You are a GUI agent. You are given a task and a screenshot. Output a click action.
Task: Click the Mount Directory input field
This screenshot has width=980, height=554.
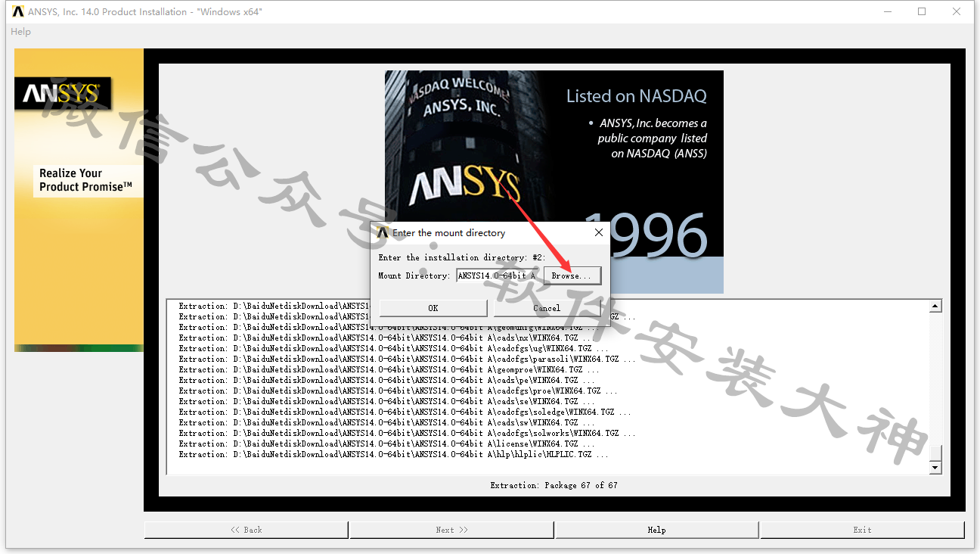(498, 275)
